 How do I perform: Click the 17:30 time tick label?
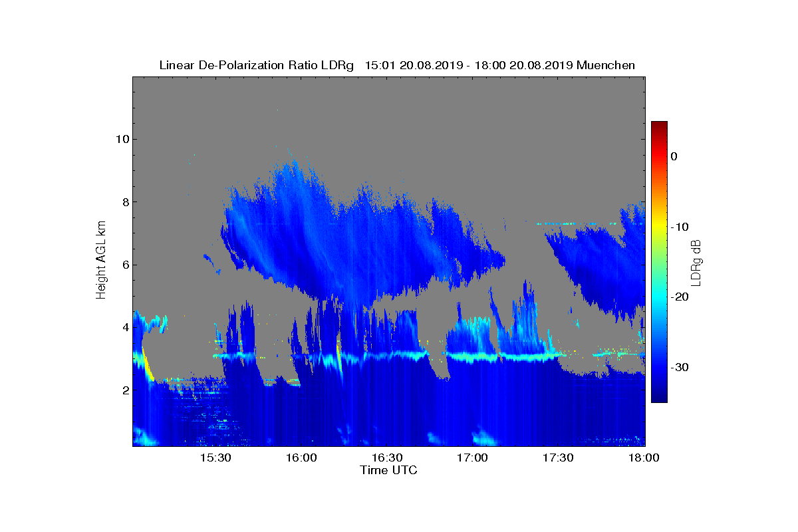[559, 458]
